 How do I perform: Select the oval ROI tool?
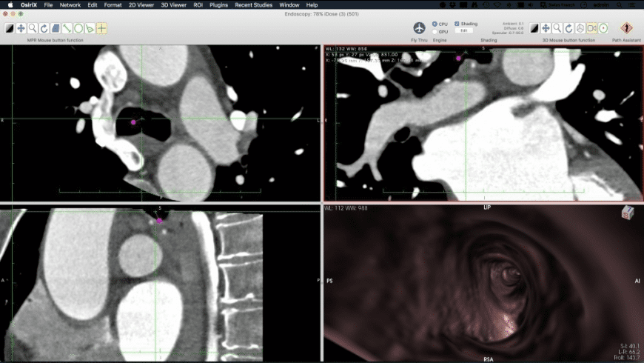click(78, 28)
